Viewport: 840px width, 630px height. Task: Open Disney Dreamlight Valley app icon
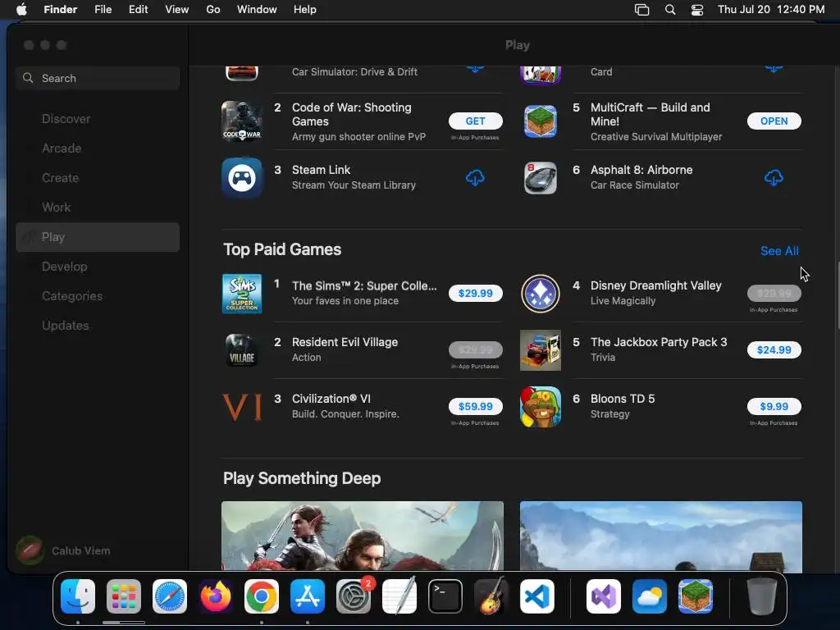coord(540,294)
